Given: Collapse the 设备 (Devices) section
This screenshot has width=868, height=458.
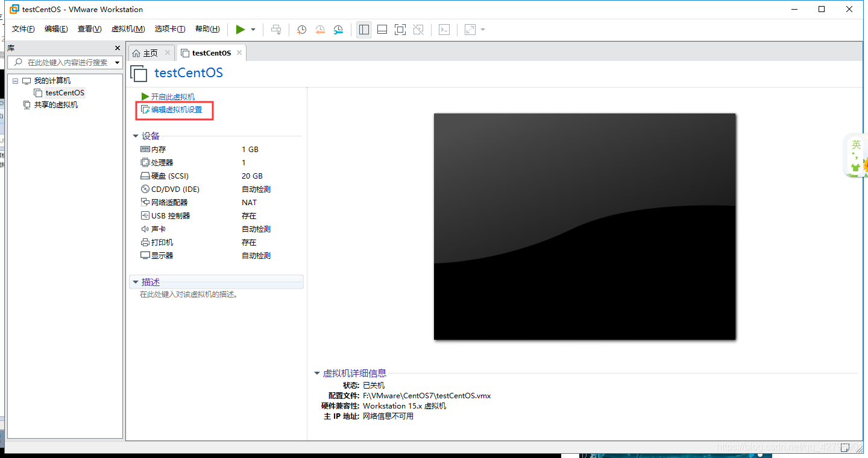Looking at the screenshot, I should click(136, 136).
